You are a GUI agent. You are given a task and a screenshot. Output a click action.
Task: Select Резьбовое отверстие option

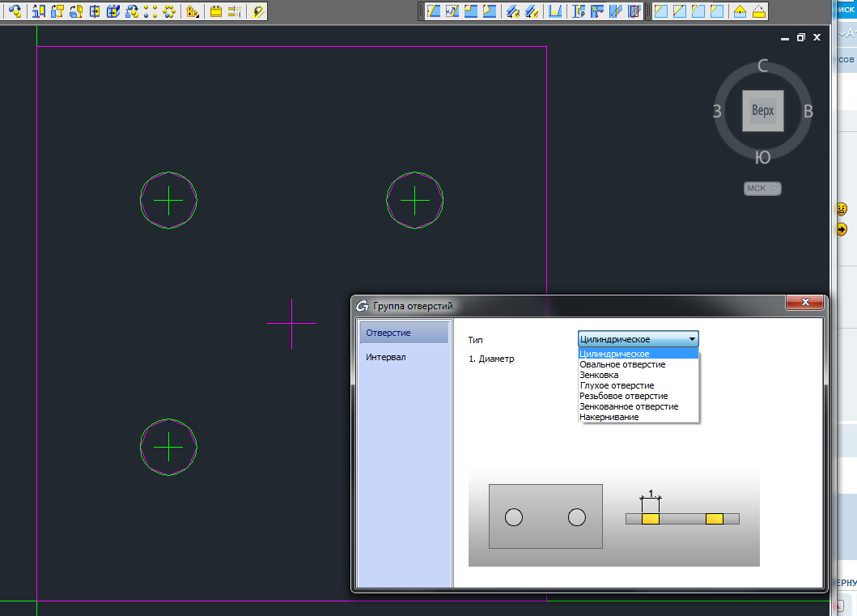click(623, 397)
